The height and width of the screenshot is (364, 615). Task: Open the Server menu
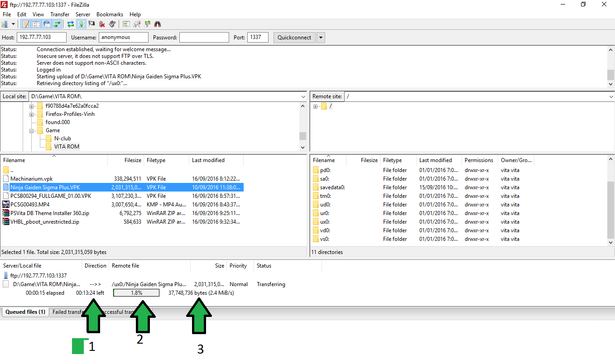point(83,14)
